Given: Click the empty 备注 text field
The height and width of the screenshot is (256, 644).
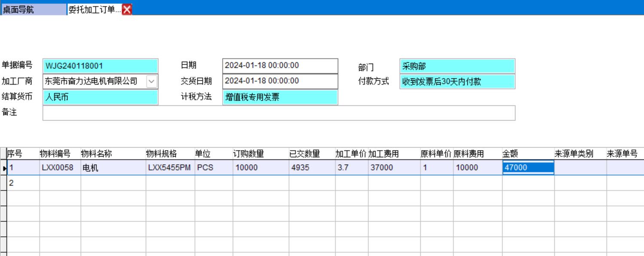Looking at the screenshot, I should [278, 113].
